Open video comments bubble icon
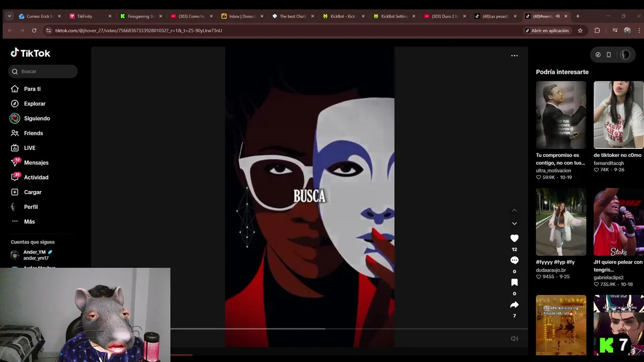The width and height of the screenshot is (644, 362). [x=514, y=260]
